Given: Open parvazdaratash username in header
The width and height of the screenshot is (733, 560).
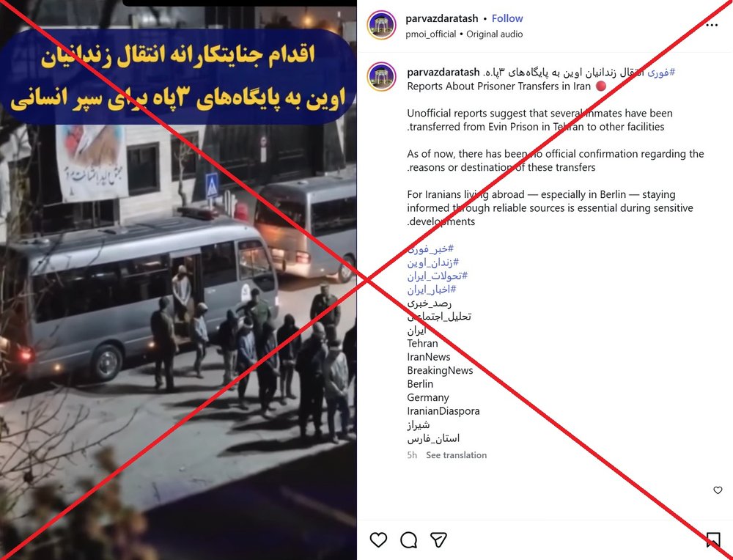Looking at the screenshot, I should click(442, 19).
